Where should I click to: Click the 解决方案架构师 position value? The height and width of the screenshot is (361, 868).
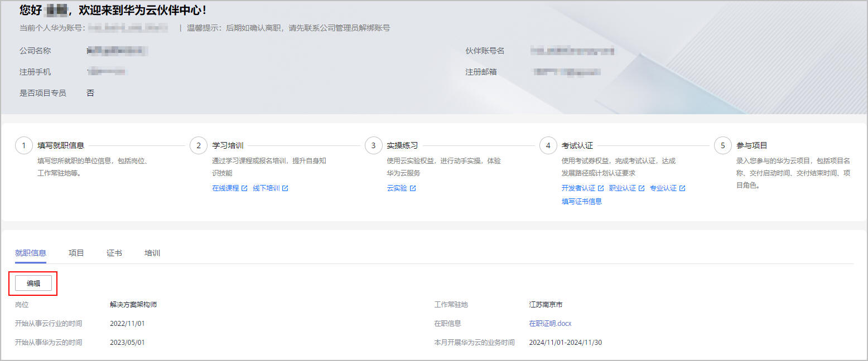133,305
